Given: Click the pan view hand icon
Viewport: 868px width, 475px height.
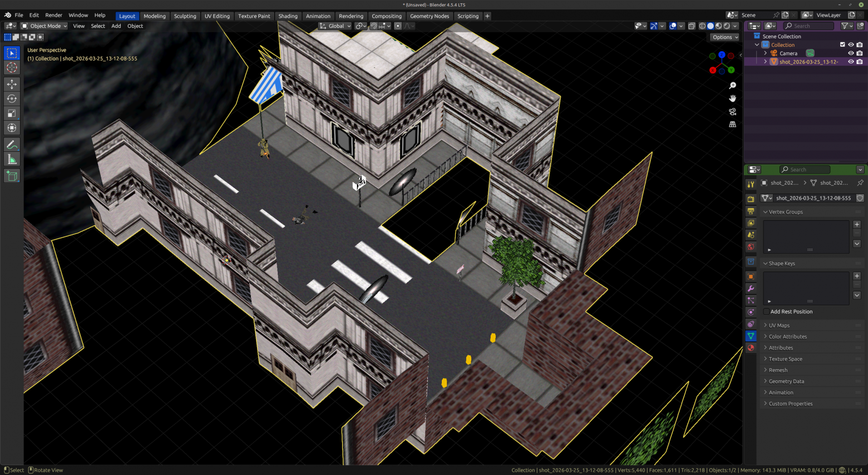Looking at the screenshot, I should point(732,98).
